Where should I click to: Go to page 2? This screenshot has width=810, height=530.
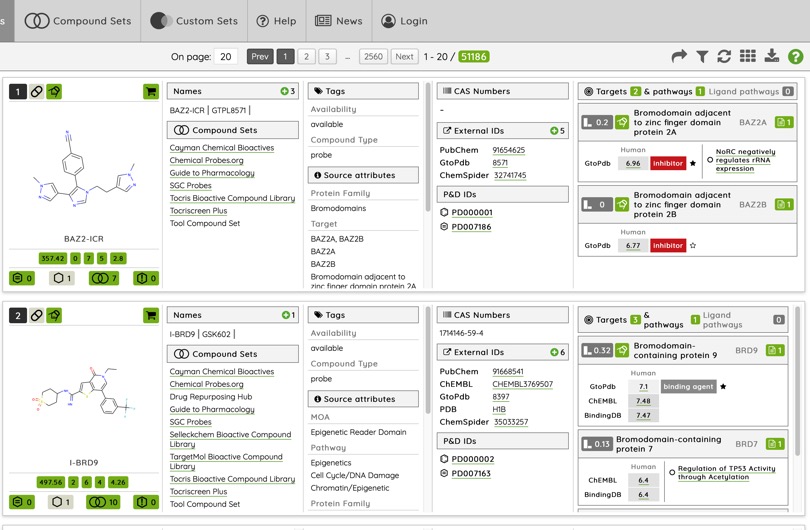pos(306,56)
